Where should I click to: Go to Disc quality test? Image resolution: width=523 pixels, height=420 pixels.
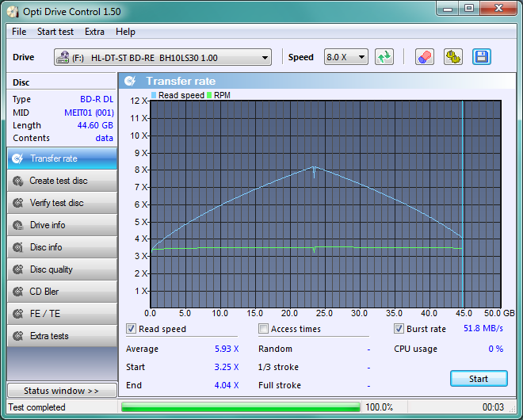[x=62, y=269]
